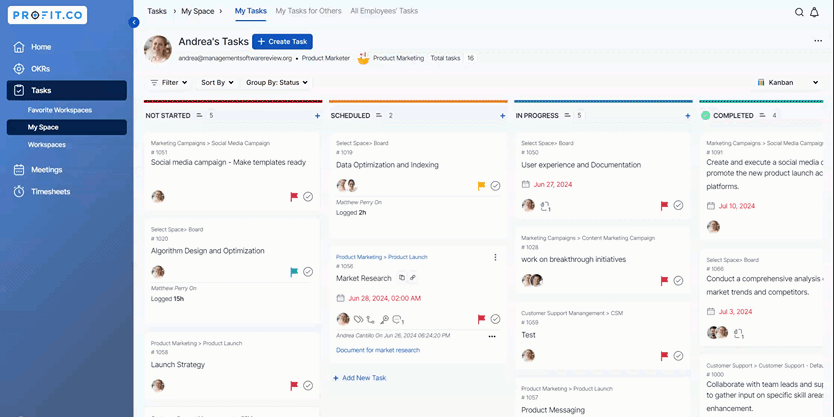Open the notifications bell icon
Image resolution: width=834 pixels, height=417 pixels.
815,12
